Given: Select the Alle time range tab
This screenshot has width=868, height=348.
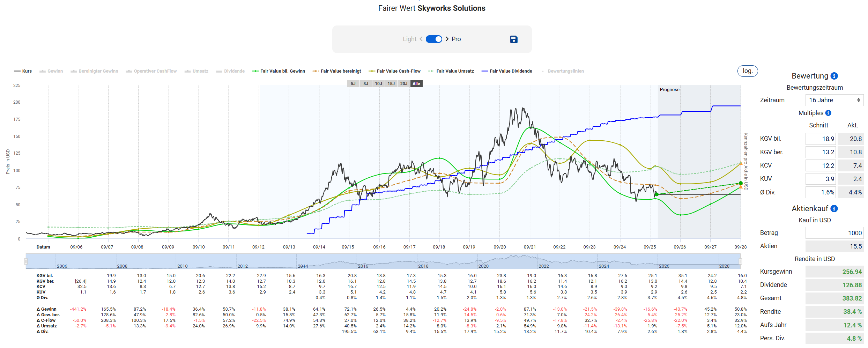Looking at the screenshot, I should tap(416, 84).
